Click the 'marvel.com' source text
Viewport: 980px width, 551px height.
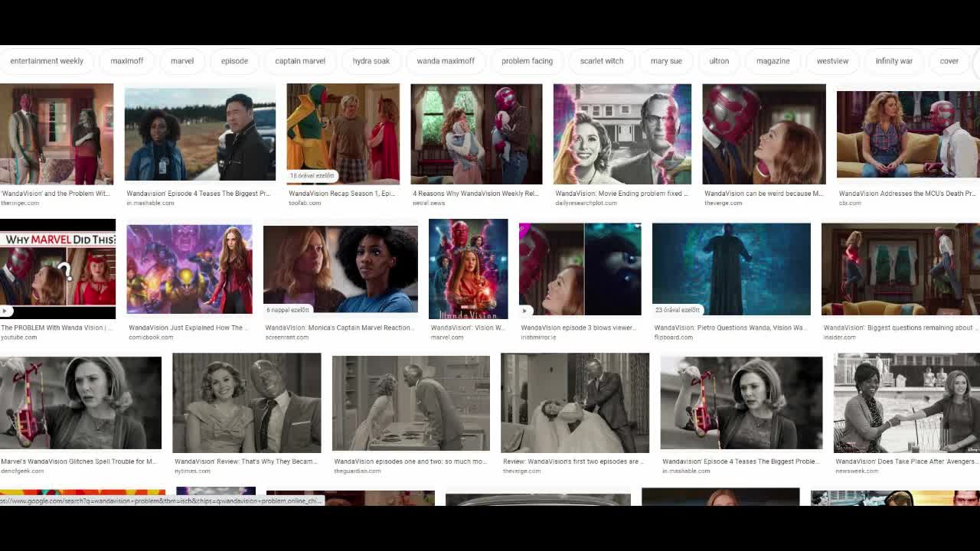coord(446,337)
